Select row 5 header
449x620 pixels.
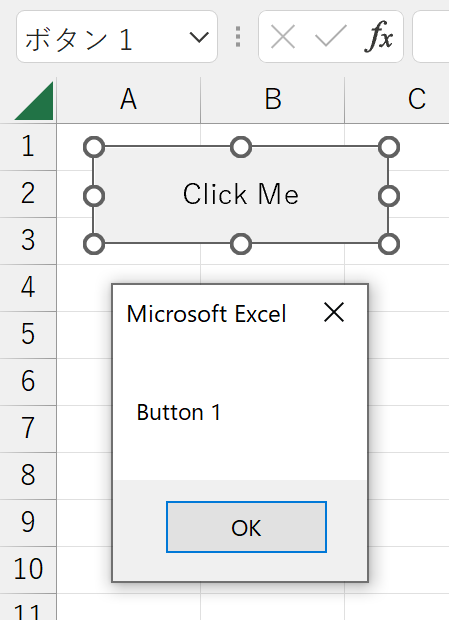[x=28, y=335]
